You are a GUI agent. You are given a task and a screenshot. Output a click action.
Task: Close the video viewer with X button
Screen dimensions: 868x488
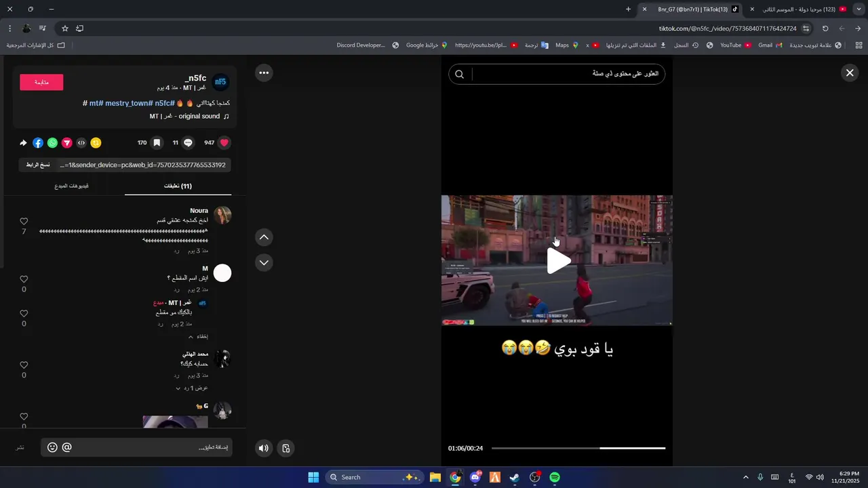click(x=850, y=73)
